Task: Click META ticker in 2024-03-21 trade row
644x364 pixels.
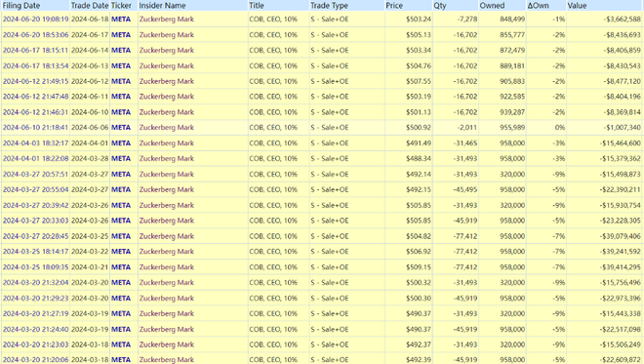Action: click(121, 267)
